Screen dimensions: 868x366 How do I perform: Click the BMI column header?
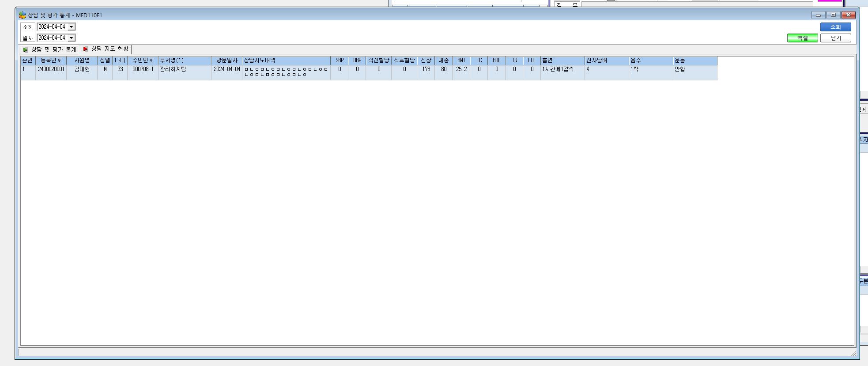tap(461, 60)
